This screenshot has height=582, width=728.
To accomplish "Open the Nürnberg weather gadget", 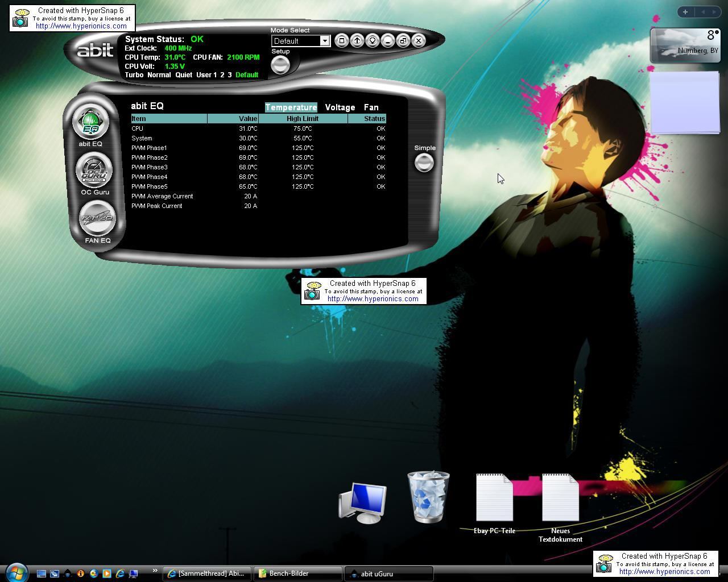I will pos(685,44).
